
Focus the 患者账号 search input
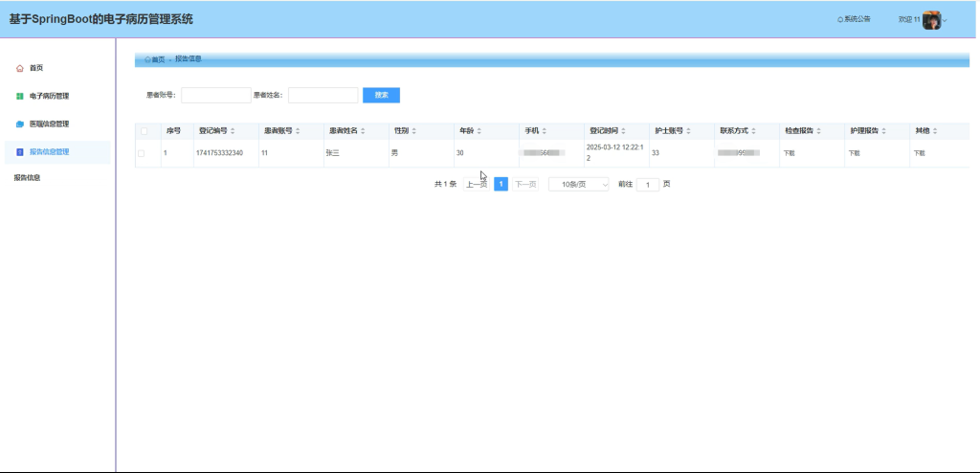coord(215,95)
